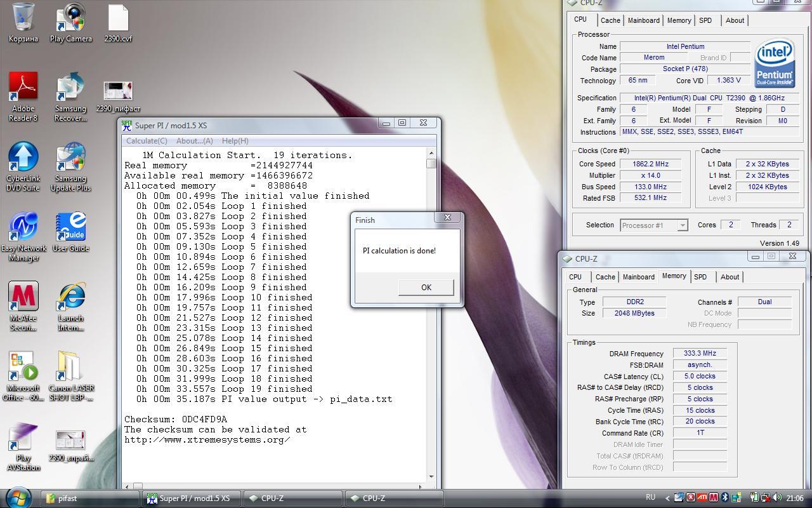Viewport: 812px width, 508px height.
Task: Click the Super PI scroll down arrow
Action: tap(431, 476)
